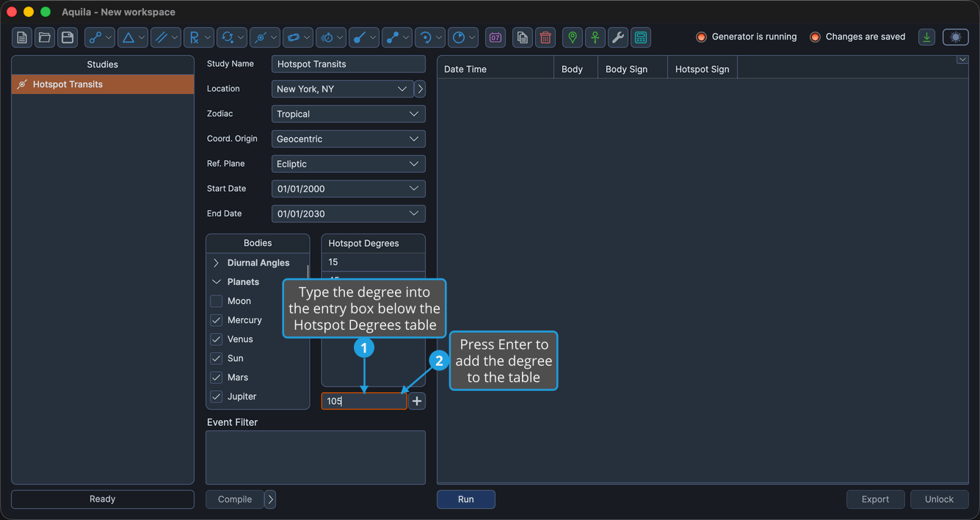Select the Hotspot Transits study in Studies list

tap(103, 84)
